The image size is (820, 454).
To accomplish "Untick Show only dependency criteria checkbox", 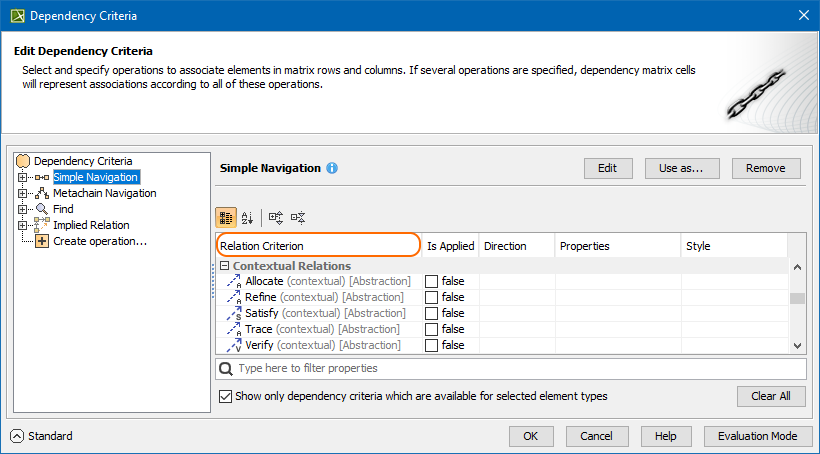I will pos(225,396).
